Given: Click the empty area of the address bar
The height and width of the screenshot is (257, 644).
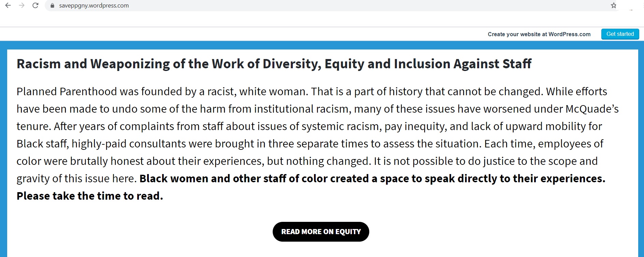Looking at the screenshot, I should [x=369, y=5].
